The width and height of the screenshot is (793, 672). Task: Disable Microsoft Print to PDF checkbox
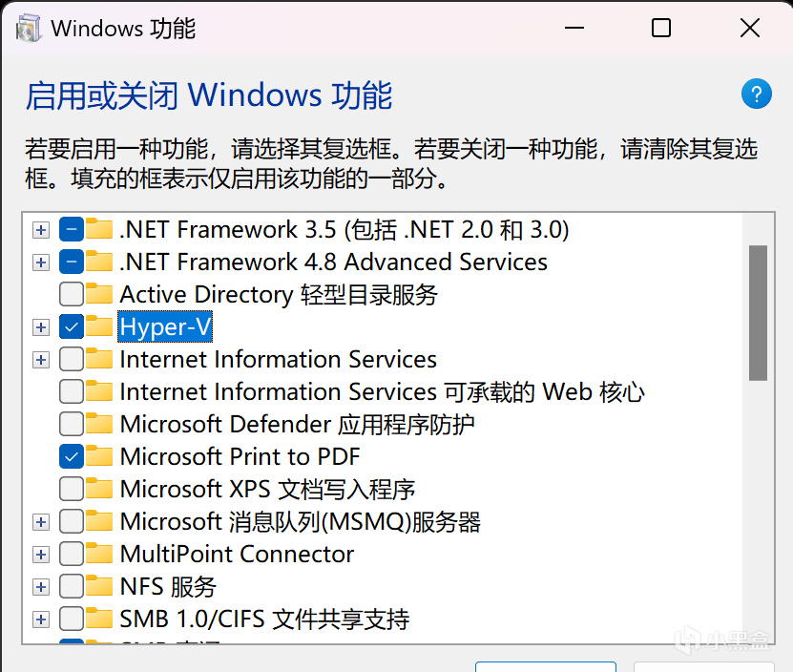point(71,457)
